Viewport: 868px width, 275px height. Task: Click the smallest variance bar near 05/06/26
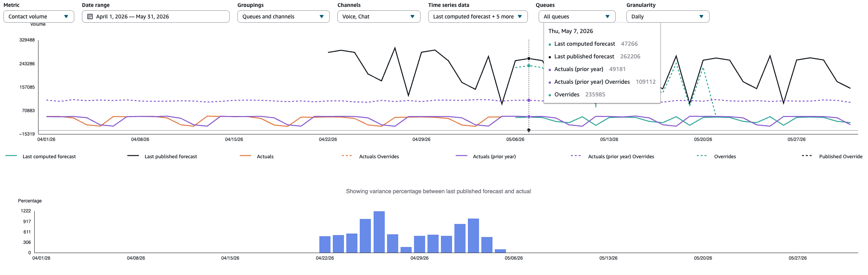(x=500, y=251)
